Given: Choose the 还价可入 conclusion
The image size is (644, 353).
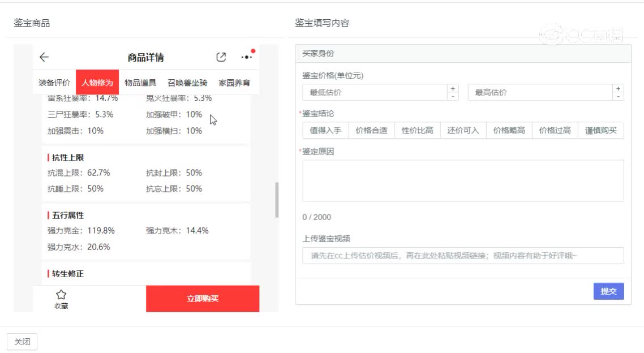Looking at the screenshot, I should click(x=463, y=130).
